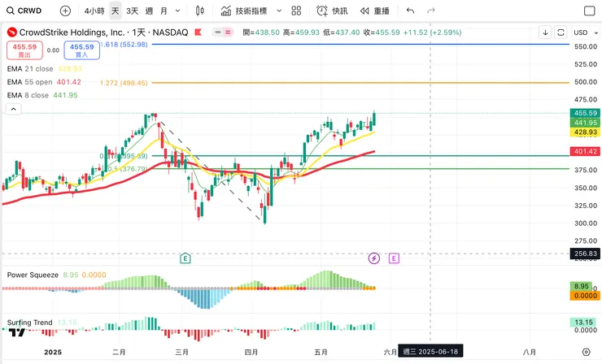Open the layout setup square icon
602x364 pixels.
587,11
